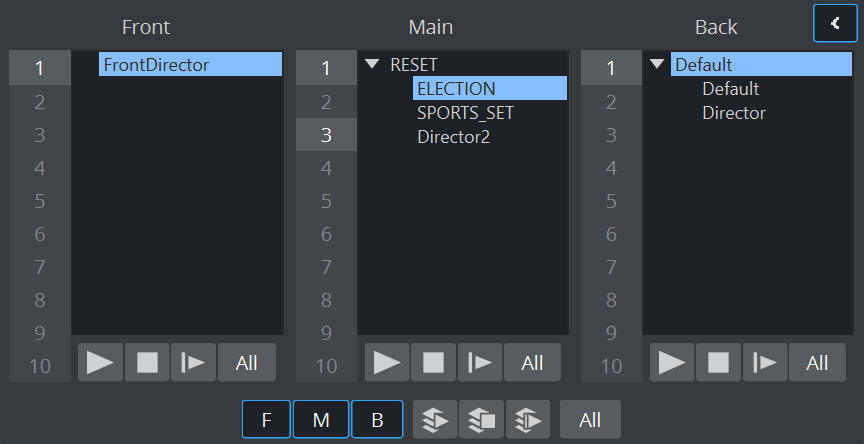This screenshot has height=444, width=864.
Task: Click the all-layers continue icon
Action: point(527,420)
